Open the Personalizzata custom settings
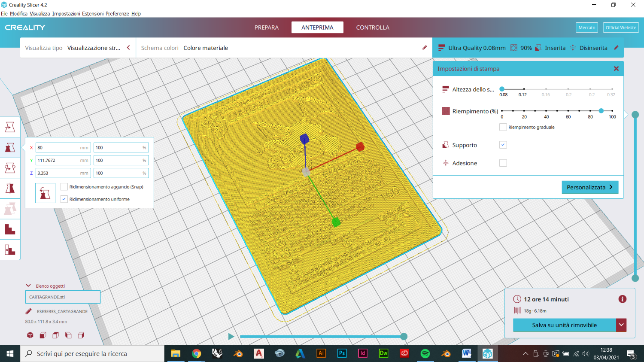Screen dimensions: 644x362 (x=590, y=187)
